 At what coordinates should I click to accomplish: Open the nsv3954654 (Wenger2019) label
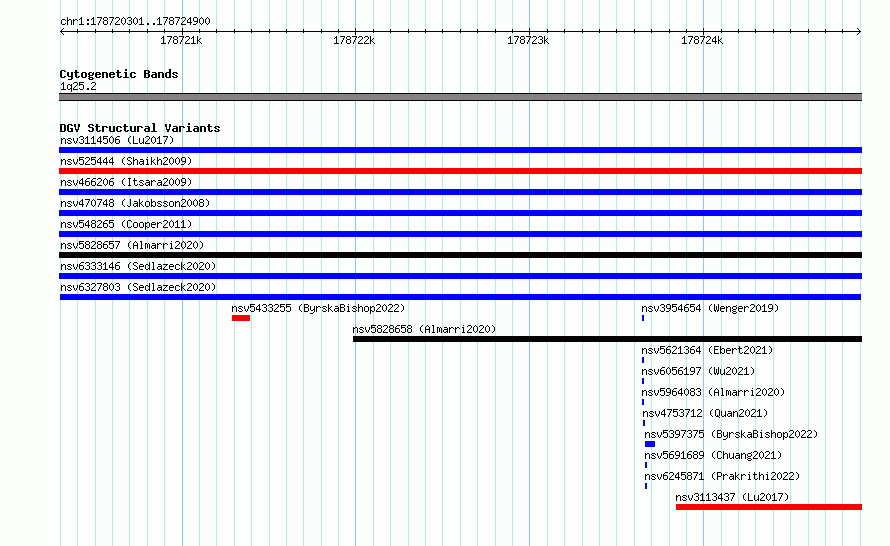[x=710, y=308]
